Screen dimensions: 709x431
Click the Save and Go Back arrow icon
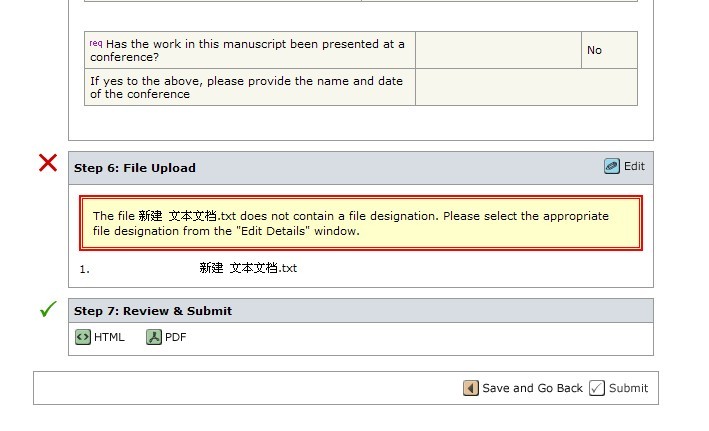(471, 388)
